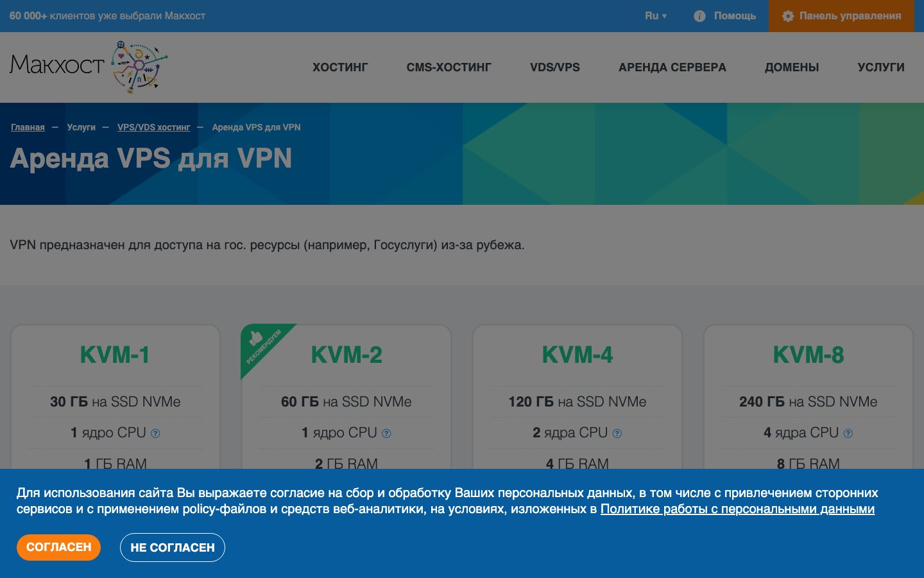Accept cookies with Согласен button

(x=58, y=547)
